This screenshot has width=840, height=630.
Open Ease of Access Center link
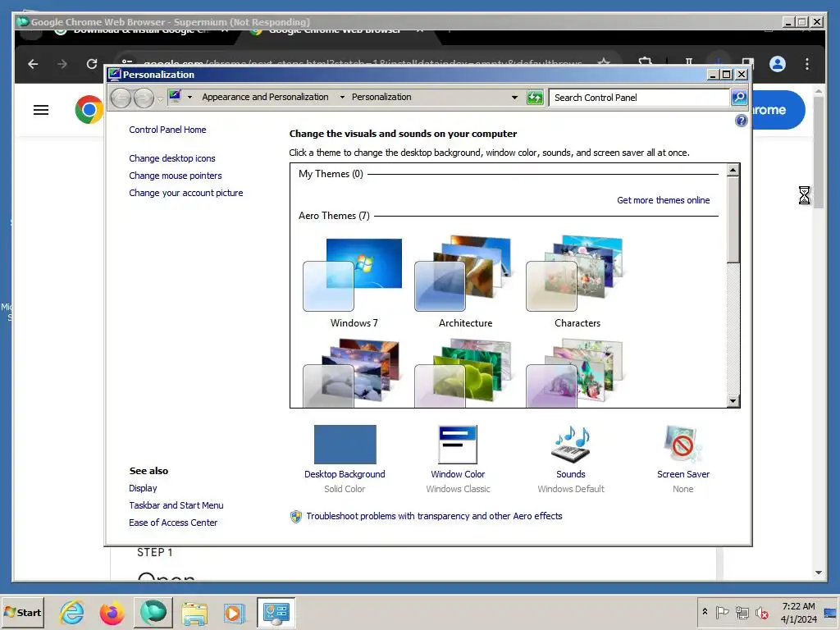click(173, 523)
